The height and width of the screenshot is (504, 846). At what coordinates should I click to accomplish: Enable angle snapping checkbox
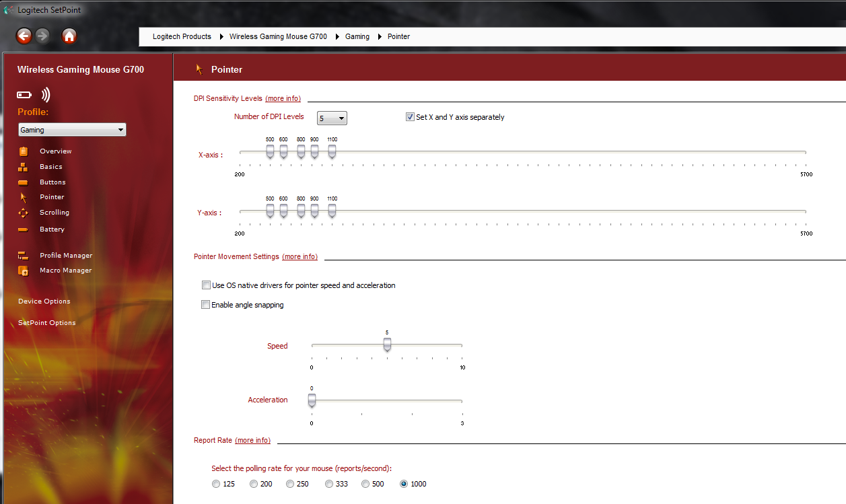pyautogui.click(x=206, y=305)
